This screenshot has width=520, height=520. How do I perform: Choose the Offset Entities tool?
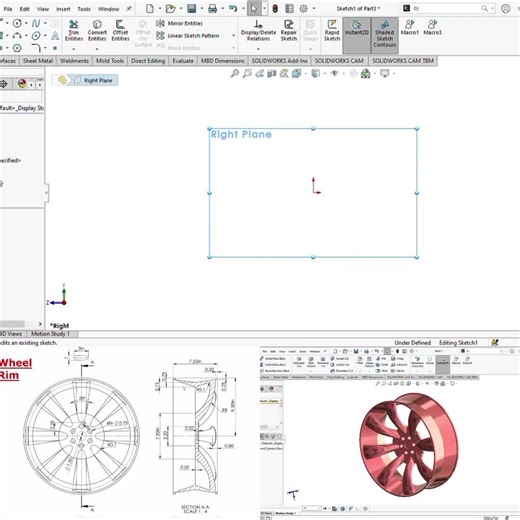(120, 30)
